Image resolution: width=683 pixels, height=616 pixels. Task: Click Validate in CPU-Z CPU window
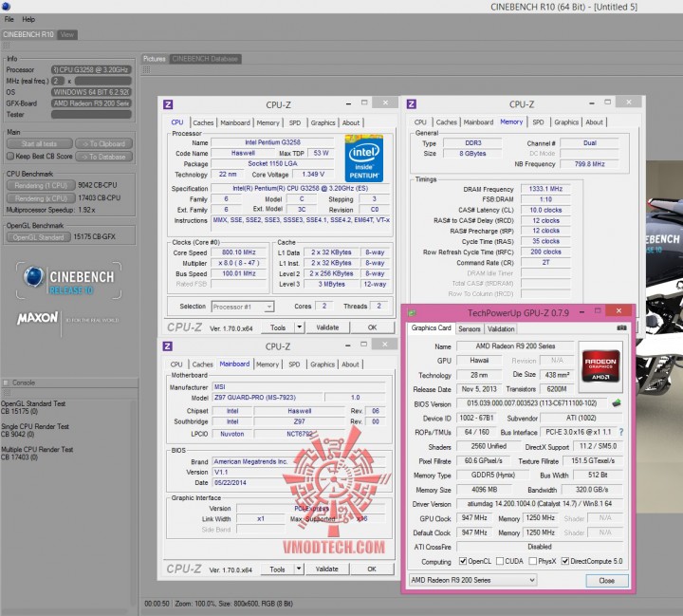pyautogui.click(x=327, y=327)
